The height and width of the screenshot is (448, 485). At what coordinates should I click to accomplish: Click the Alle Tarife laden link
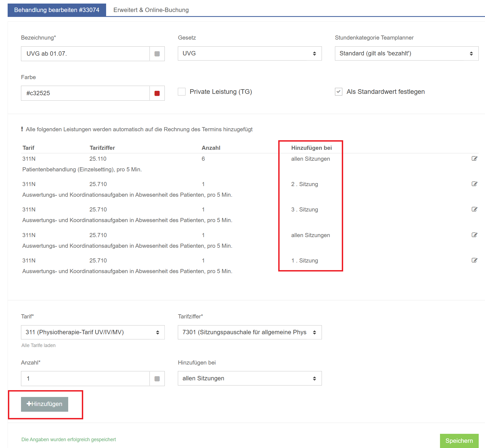pyautogui.click(x=38, y=345)
